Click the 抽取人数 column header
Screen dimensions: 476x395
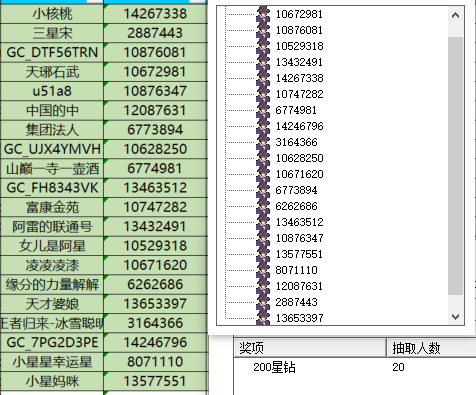[x=431, y=348]
